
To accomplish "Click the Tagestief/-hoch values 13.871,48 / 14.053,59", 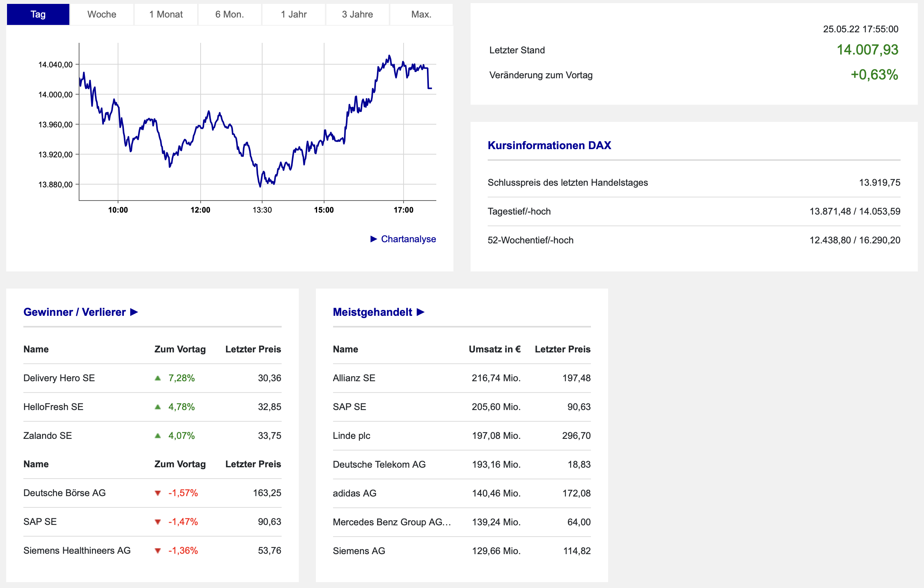I will (855, 211).
